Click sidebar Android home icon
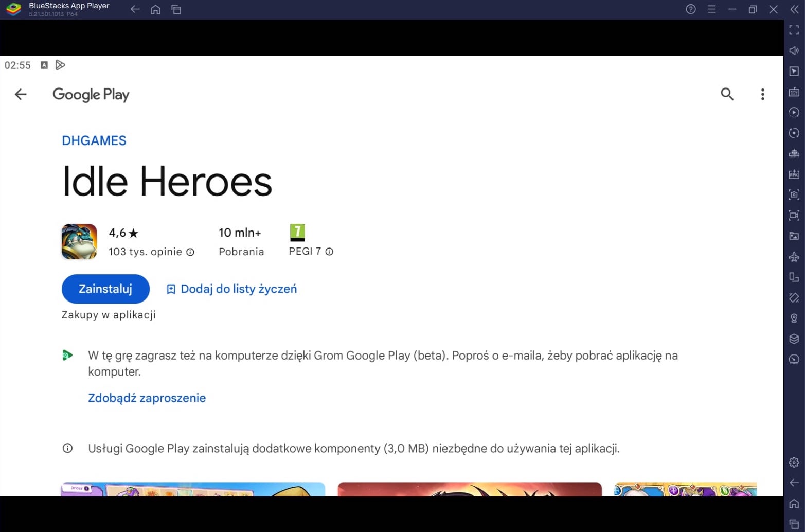The height and width of the screenshot is (532, 805). (794, 503)
